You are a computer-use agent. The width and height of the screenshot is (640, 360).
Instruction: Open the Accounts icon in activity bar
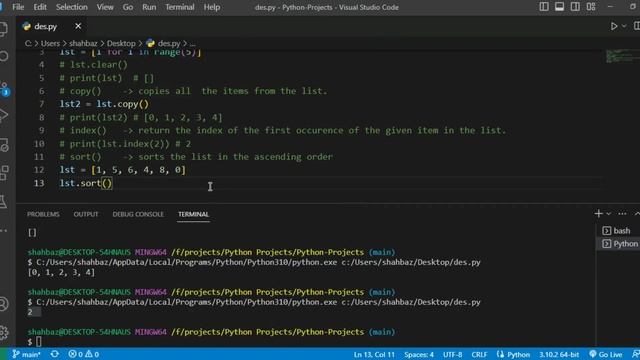click(4, 304)
